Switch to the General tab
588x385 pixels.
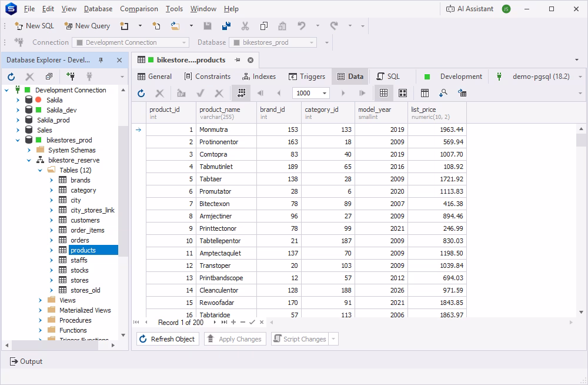(155, 77)
